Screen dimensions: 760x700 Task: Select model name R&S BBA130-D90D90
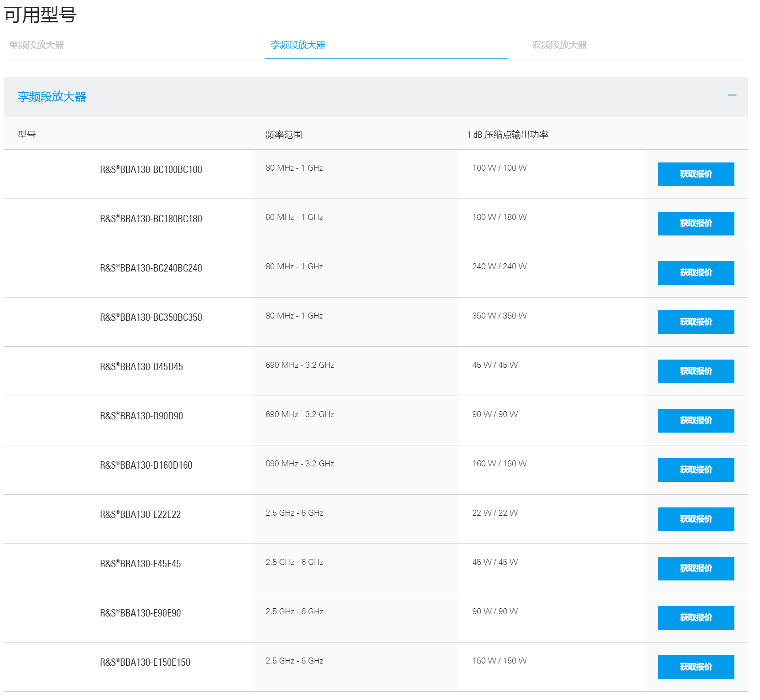click(141, 416)
